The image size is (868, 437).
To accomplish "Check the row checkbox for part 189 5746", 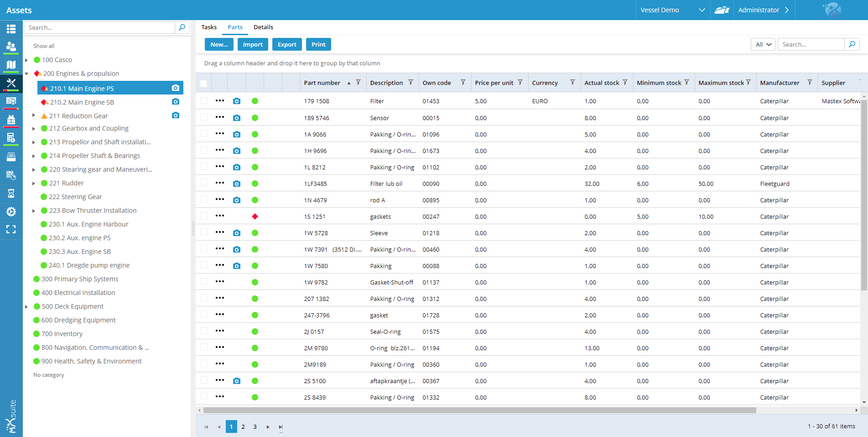I will tap(203, 117).
